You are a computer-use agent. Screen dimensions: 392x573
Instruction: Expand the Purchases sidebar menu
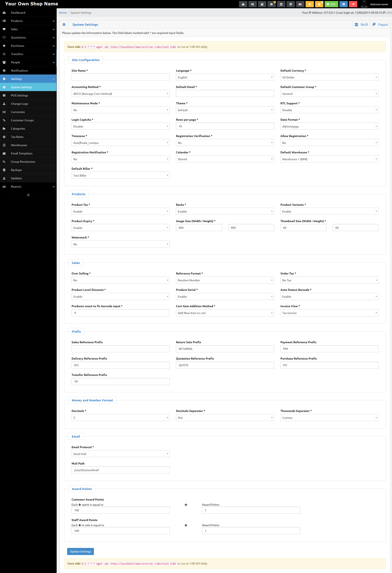28,46
